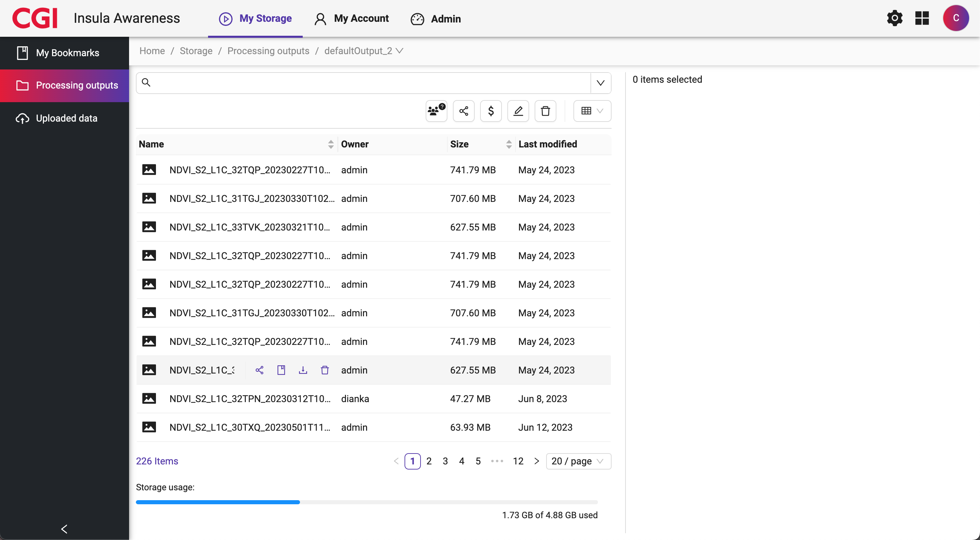Click the previous page arrow
The width and height of the screenshot is (980, 540).
pos(396,461)
